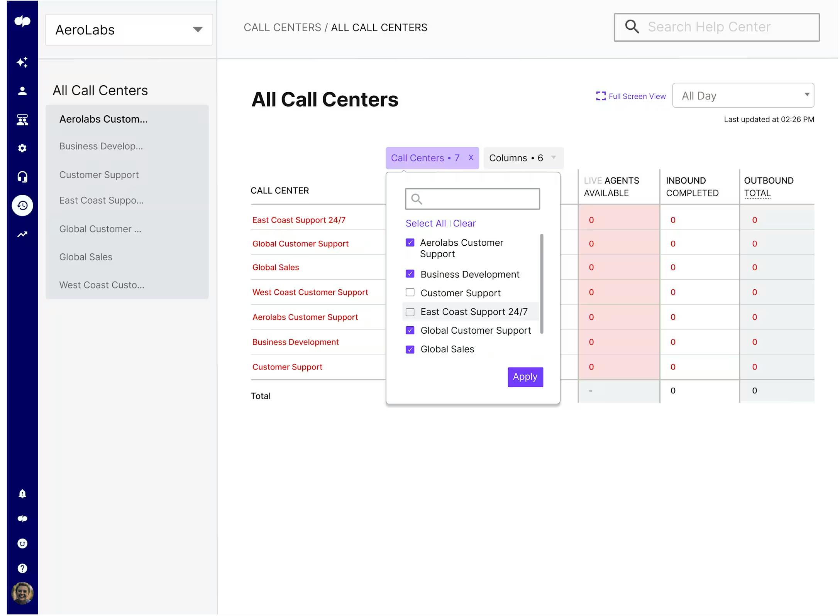
Task: Click the Search Help Center field
Action: coord(716,27)
